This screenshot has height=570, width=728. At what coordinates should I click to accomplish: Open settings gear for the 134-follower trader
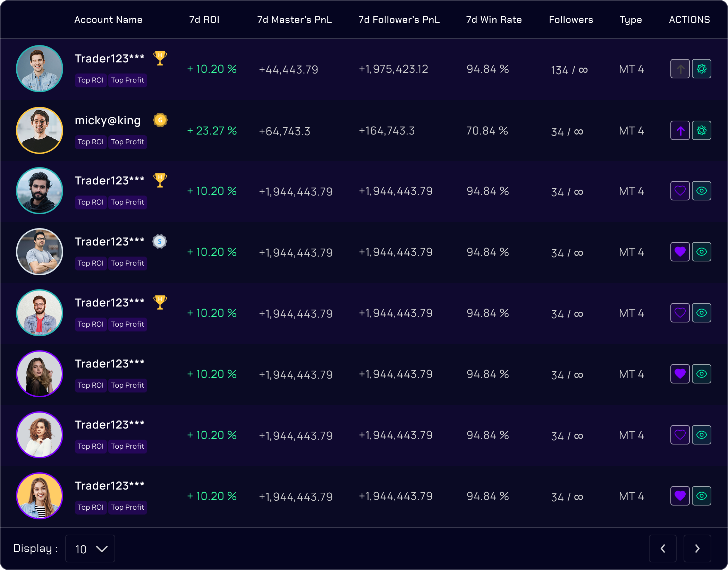(x=701, y=69)
